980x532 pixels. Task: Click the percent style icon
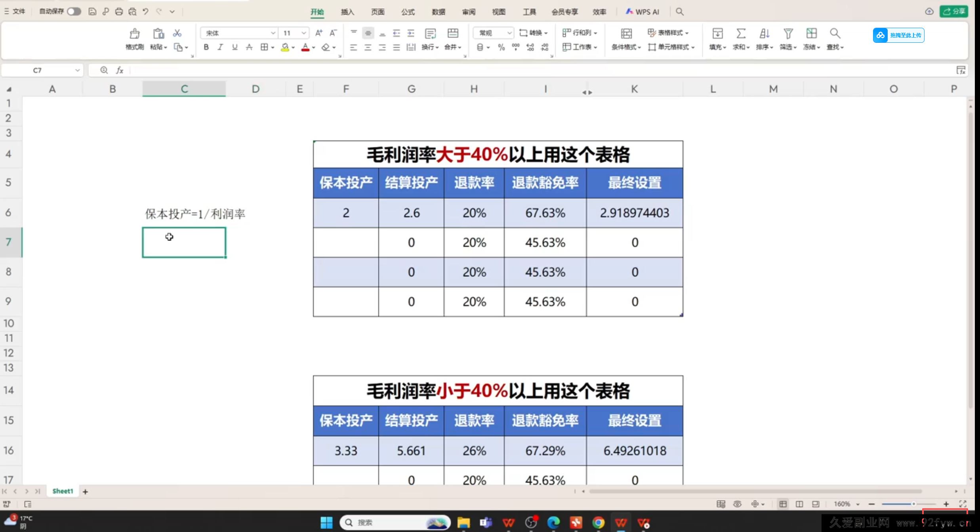point(501,47)
